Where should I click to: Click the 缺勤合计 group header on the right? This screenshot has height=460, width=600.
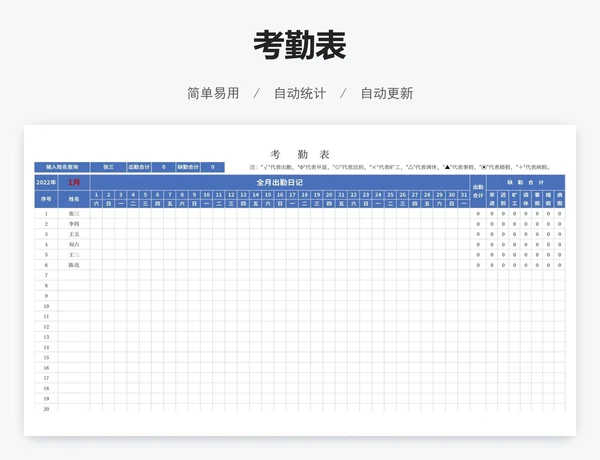pos(526,183)
